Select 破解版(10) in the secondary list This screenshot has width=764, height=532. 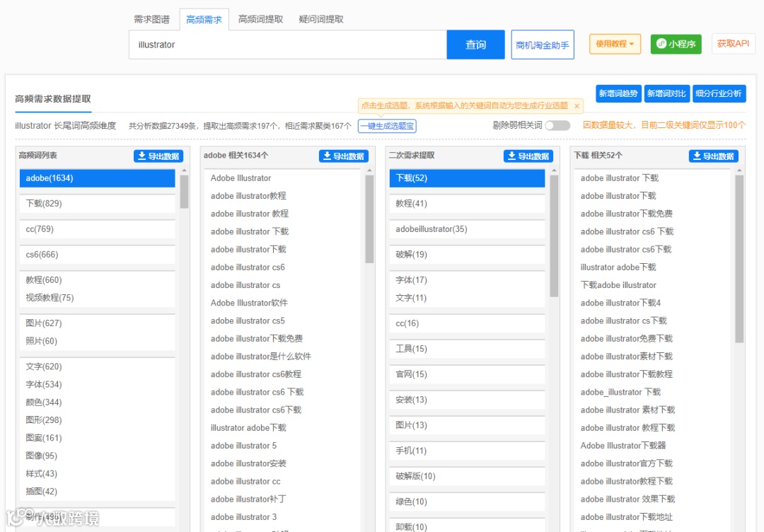click(x=468, y=476)
